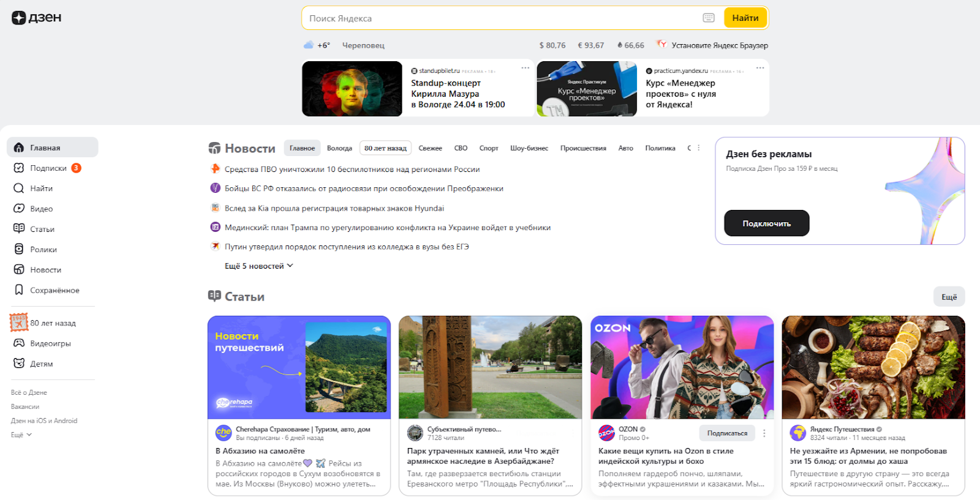Open the Статьи icon in sidebar
Viewport: 980px width, 500px height.
[19, 229]
